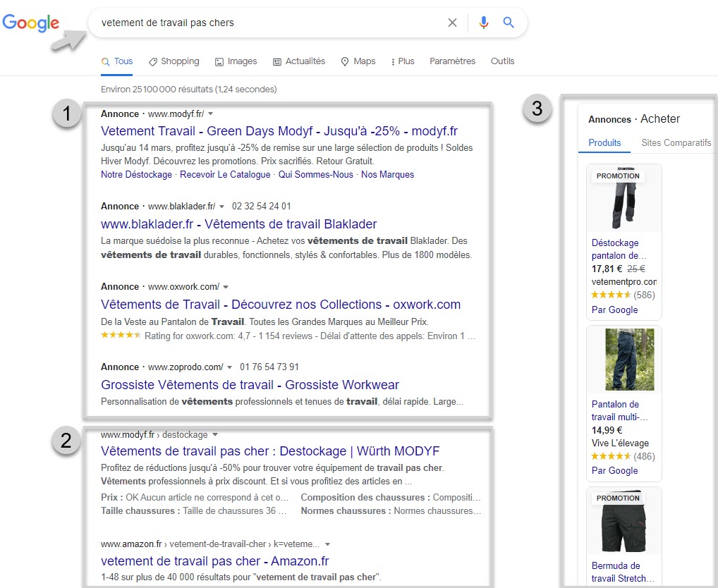This screenshot has width=718, height=588.
Task: Switch to the Images tab
Action: (x=236, y=61)
